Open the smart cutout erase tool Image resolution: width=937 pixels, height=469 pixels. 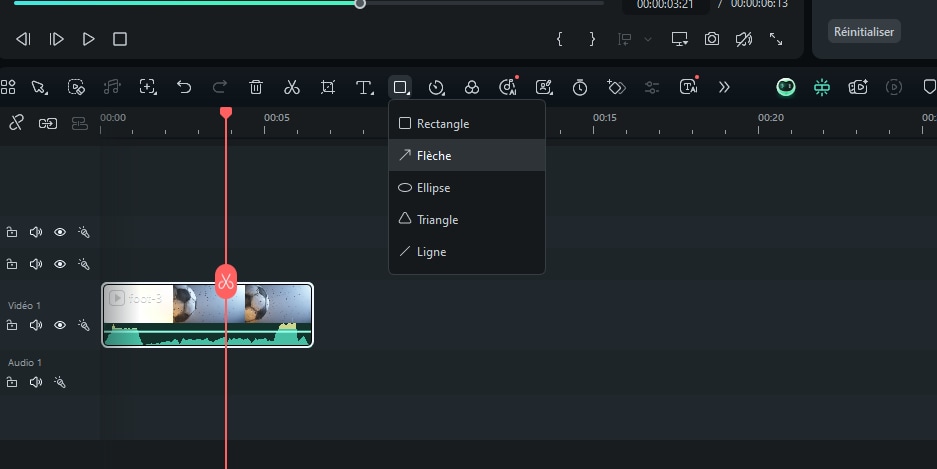pos(76,87)
